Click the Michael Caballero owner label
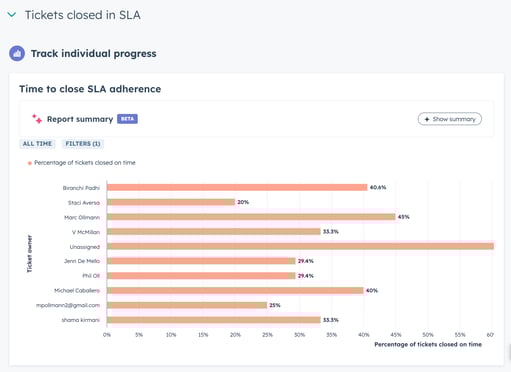 [77, 291]
